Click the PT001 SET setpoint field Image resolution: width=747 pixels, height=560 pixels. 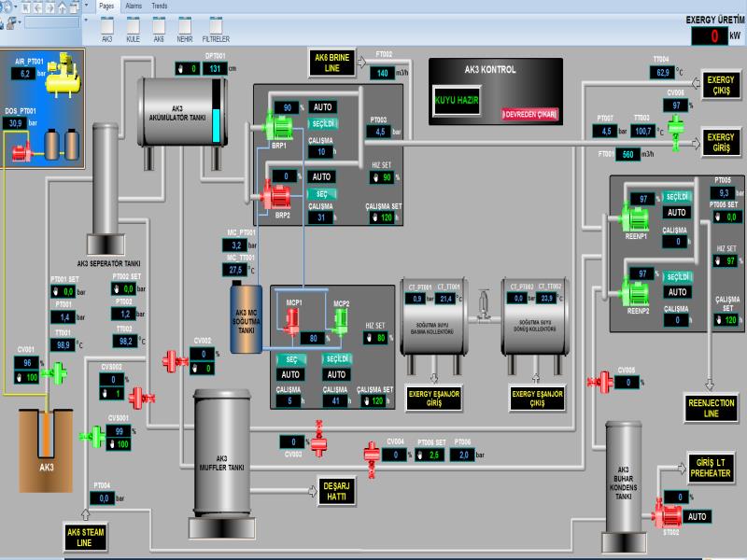63,291
